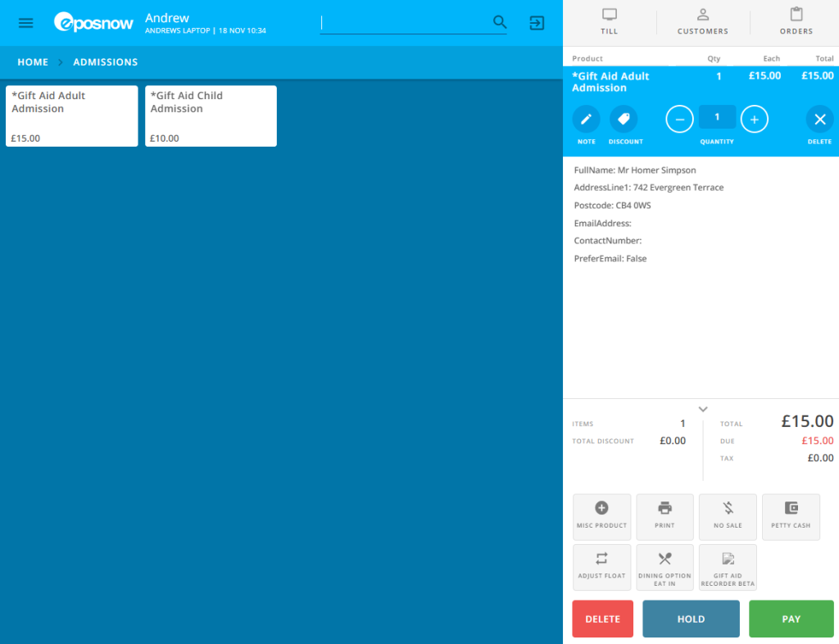Select Admissions breadcrumb
Image resolution: width=839 pixels, height=644 pixels.
click(106, 62)
